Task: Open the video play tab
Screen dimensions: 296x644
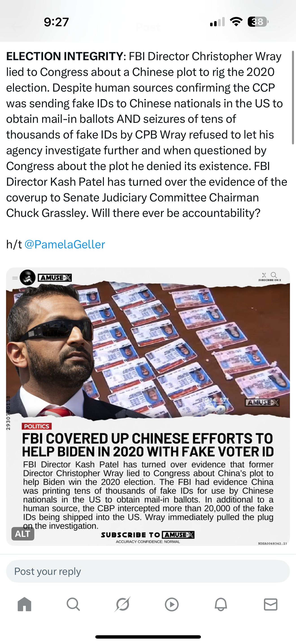Action: tap(172, 604)
